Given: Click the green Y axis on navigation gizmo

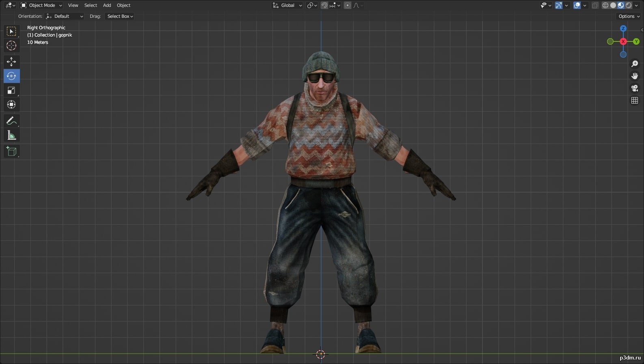Looking at the screenshot, I should pyautogui.click(x=636, y=41).
